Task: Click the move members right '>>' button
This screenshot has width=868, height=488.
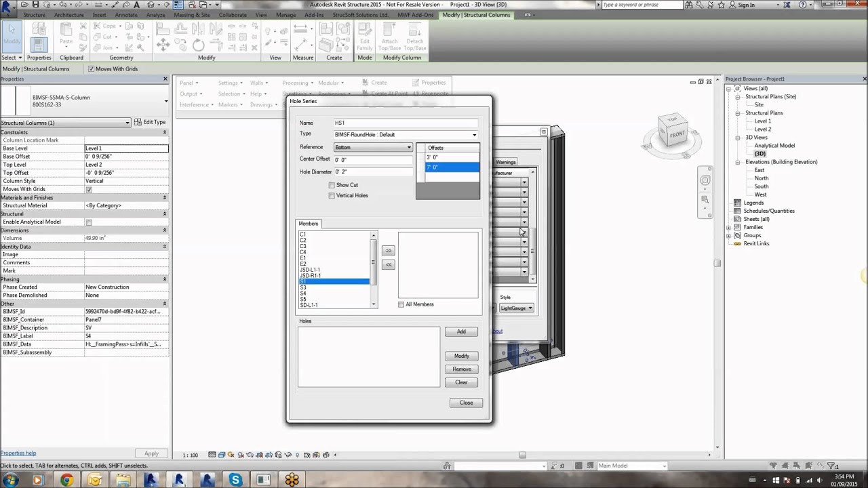Action: coord(389,251)
